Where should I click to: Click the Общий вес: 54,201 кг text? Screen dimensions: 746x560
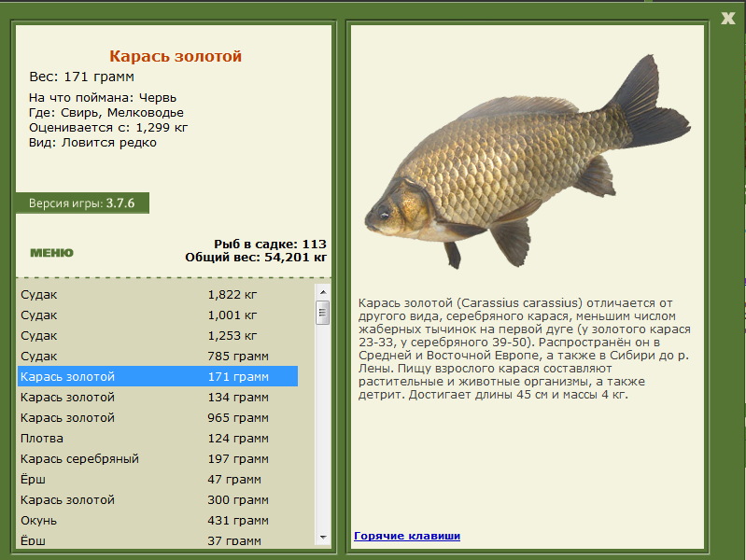coord(256,258)
